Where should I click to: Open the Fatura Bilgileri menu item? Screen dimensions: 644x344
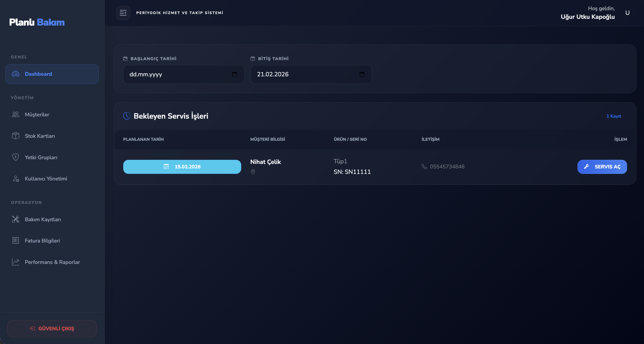tap(42, 241)
